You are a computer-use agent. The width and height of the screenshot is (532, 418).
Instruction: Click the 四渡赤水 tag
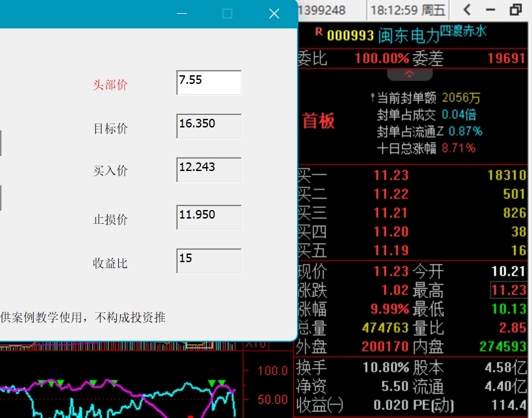point(463,31)
